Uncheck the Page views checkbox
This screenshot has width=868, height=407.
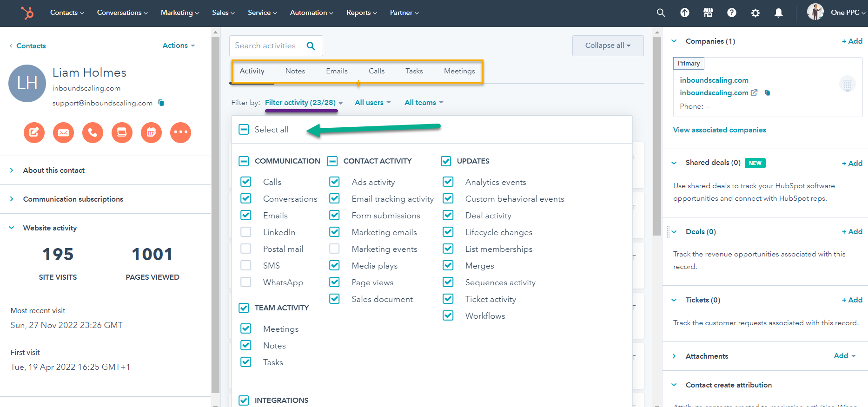334,282
